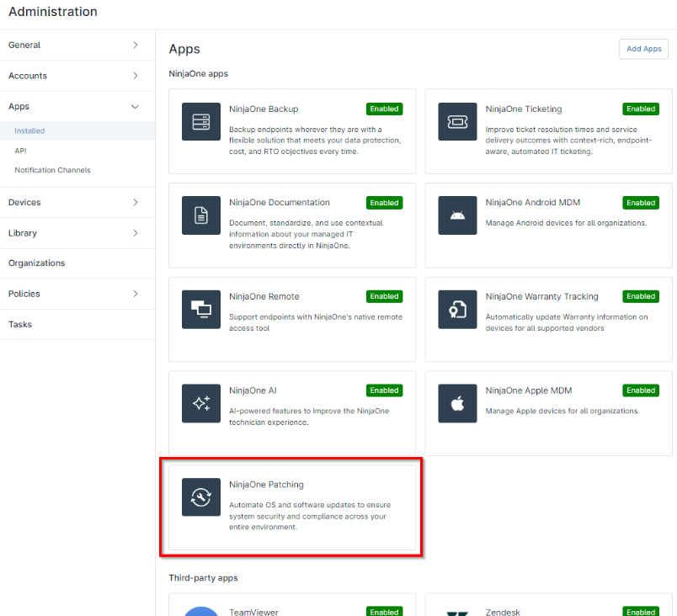
Task: Open the API submenu item
Action: pyautogui.click(x=21, y=151)
